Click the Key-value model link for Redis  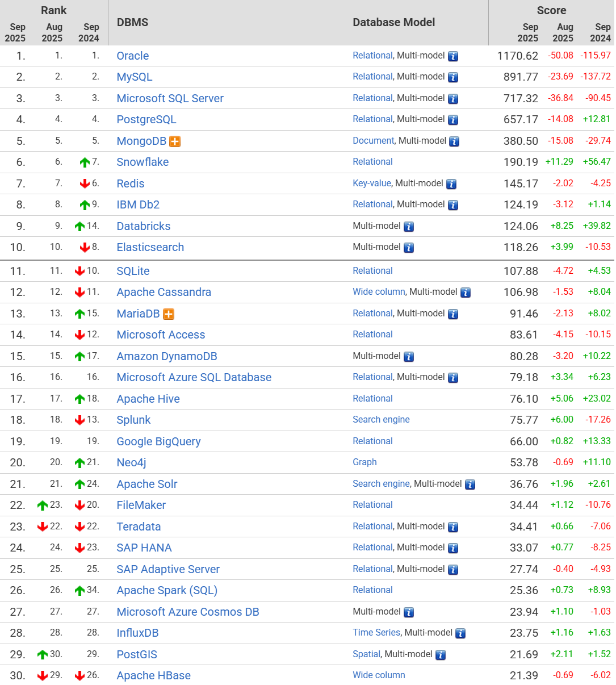[372, 183]
